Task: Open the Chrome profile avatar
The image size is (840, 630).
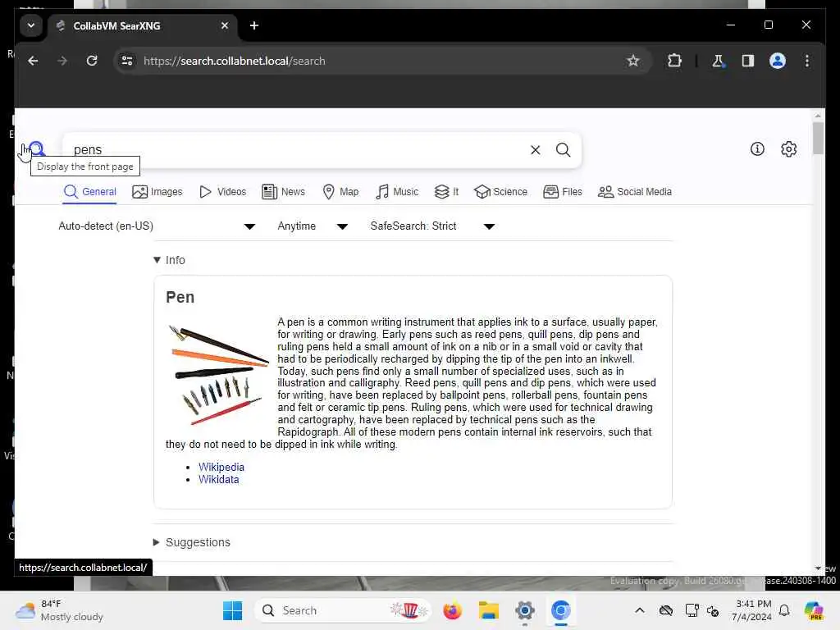Action: coord(778,61)
